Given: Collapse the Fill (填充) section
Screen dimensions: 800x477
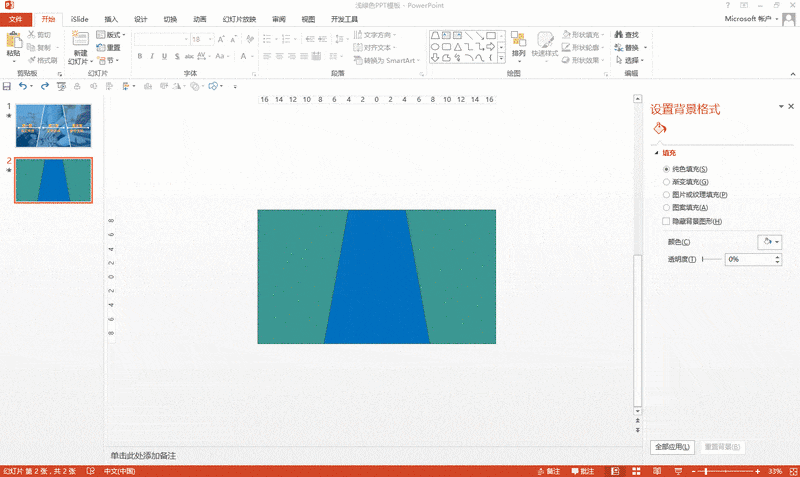Looking at the screenshot, I should [x=656, y=153].
